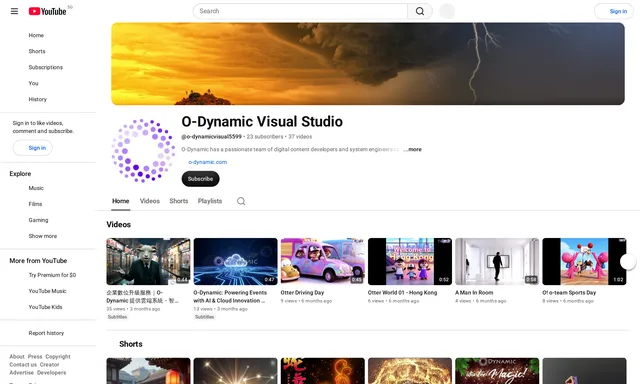
Task: Open Gaming under Explore
Action: pyautogui.click(x=38, y=220)
